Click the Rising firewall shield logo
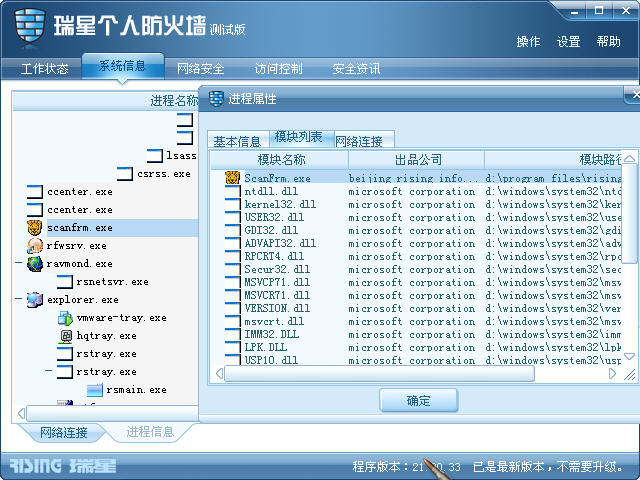This screenshot has width=640, height=480. [x=29, y=25]
